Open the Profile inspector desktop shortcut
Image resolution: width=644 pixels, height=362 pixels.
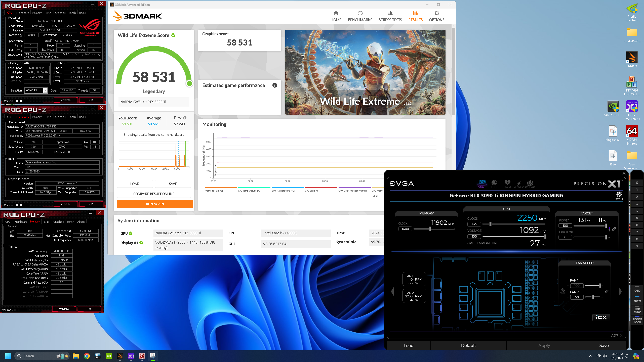click(x=632, y=13)
